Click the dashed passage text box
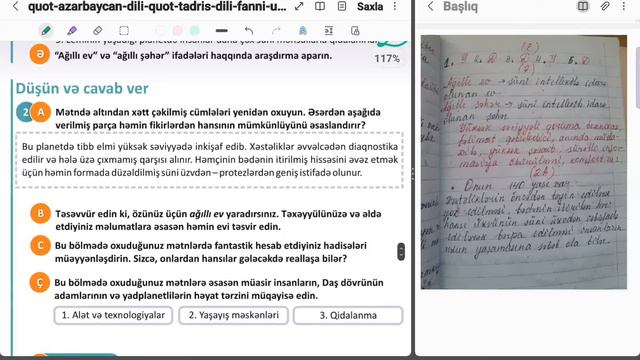Image resolution: width=640 pixels, height=360 pixels. point(209,160)
